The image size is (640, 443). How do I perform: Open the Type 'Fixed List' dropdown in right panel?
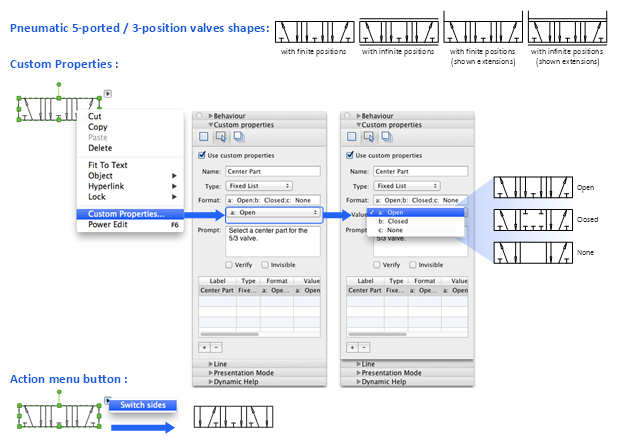coord(407,186)
